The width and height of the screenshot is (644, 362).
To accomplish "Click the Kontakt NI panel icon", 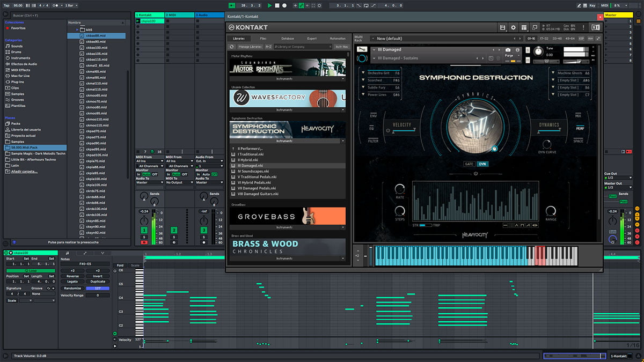I will click(x=595, y=27).
